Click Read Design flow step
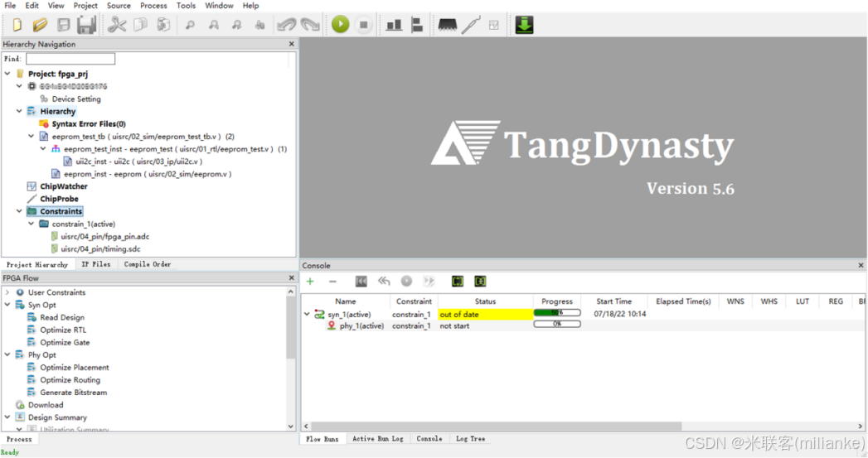Viewport: 868px width, 458px height. (62, 317)
